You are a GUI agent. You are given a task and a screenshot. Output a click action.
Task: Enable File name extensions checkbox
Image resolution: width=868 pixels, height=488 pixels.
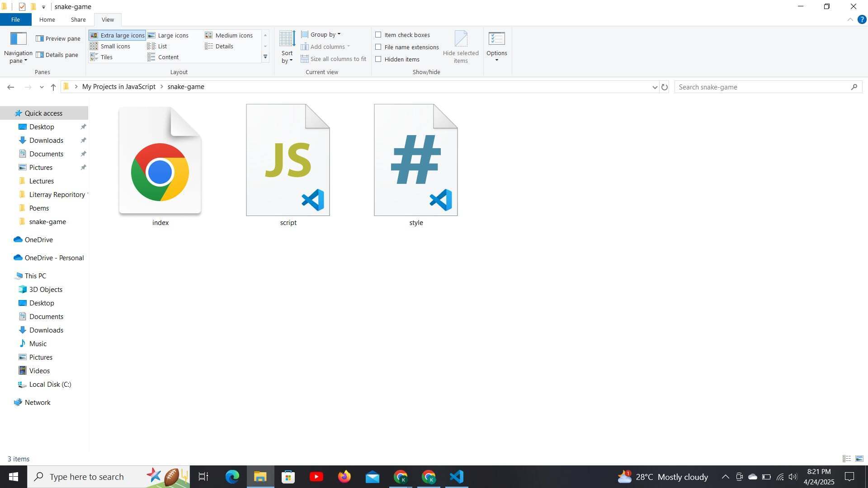click(x=378, y=47)
